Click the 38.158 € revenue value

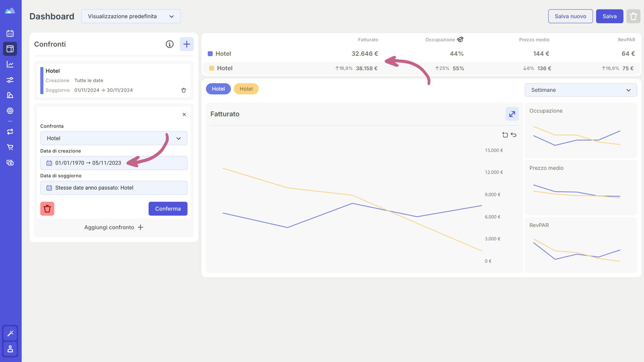(367, 68)
